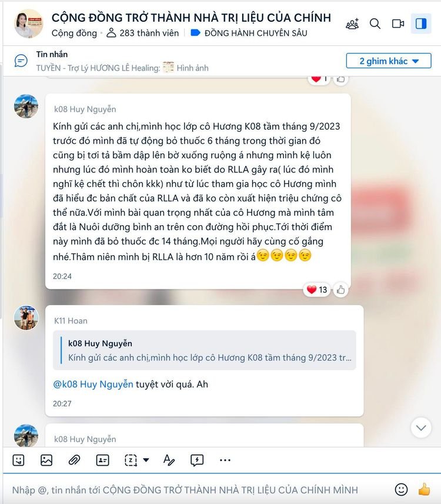Jump to latest messages with down chevron
441x504 pixels.
[421, 428]
